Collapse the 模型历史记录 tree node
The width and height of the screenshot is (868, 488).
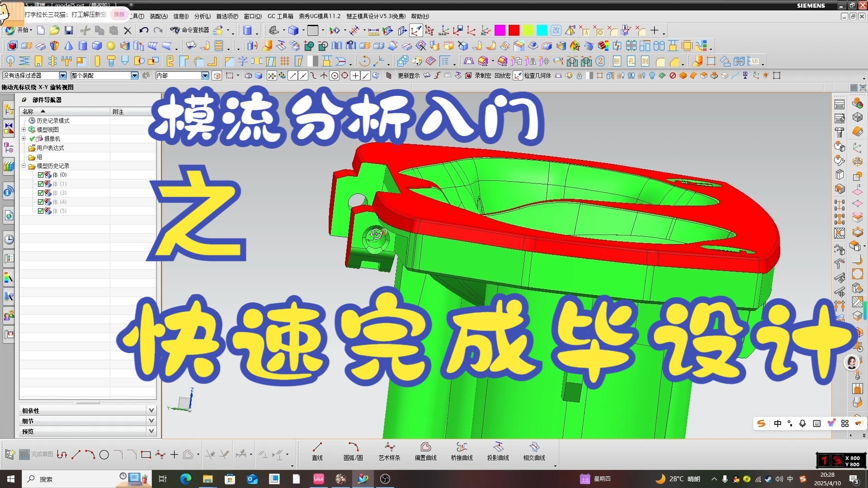coord(24,165)
